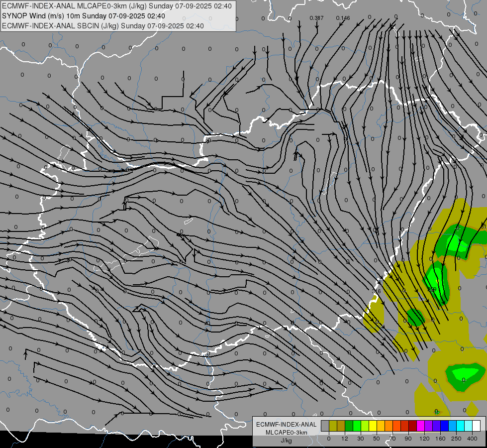487x448 pixels.
Task: Click the 'ECMWF-INDEX-ANAL SBCIN (J/kg)' header line
Action: [x=103, y=26]
